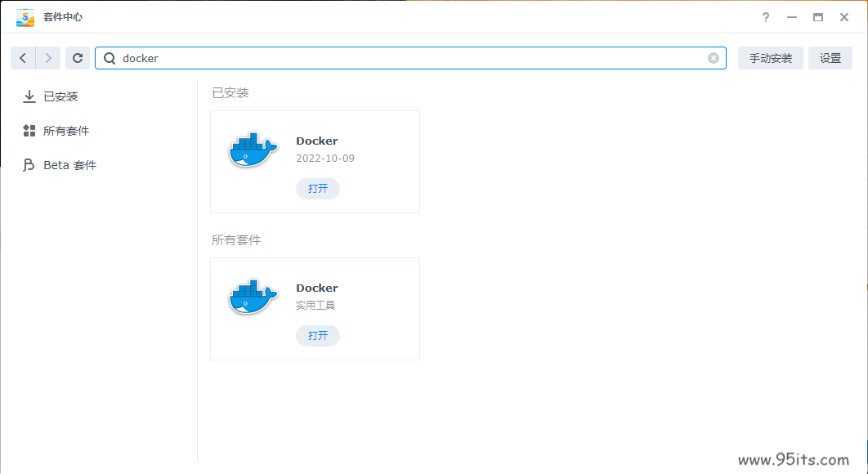
Task: Refresh the package list
Action: pos(78,58)
